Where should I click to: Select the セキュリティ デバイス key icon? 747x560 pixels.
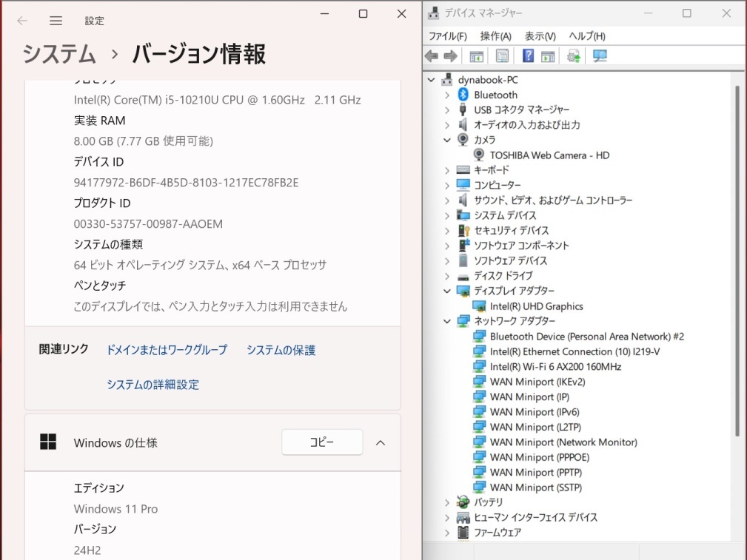click(x=463, y=231)
